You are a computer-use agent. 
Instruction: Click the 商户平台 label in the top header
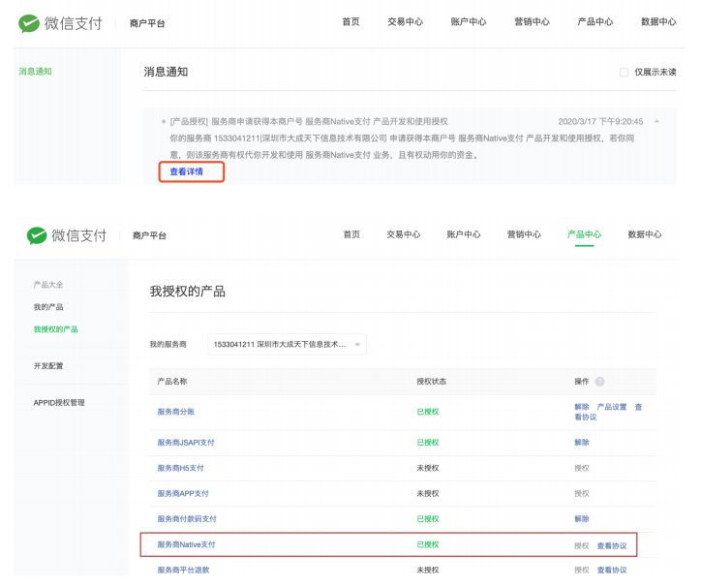(147, 23)
